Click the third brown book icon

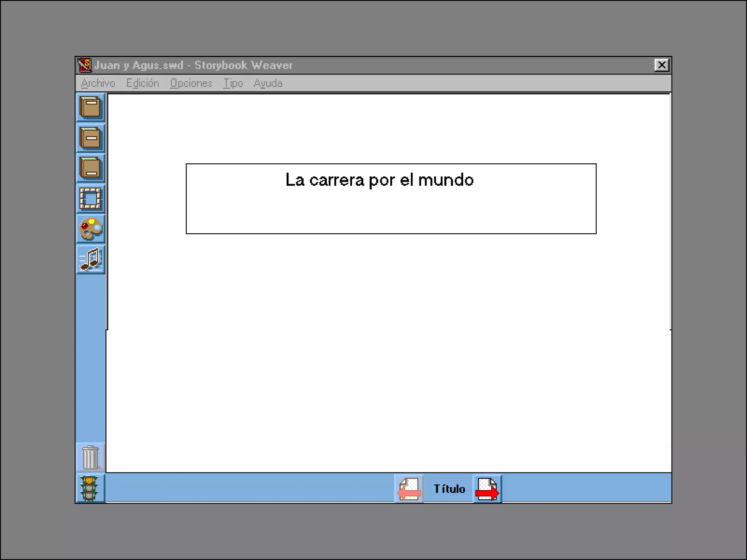point(90,168)
